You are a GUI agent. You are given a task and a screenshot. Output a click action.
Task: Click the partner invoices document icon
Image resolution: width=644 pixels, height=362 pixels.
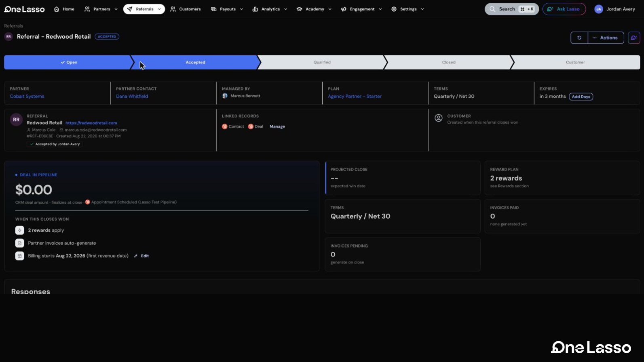[19, 243]
